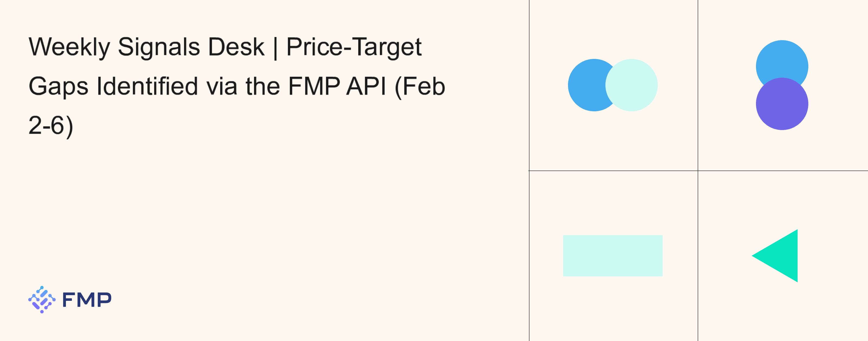Click the word "Weekly" in the headline

[x=69, y=47]
